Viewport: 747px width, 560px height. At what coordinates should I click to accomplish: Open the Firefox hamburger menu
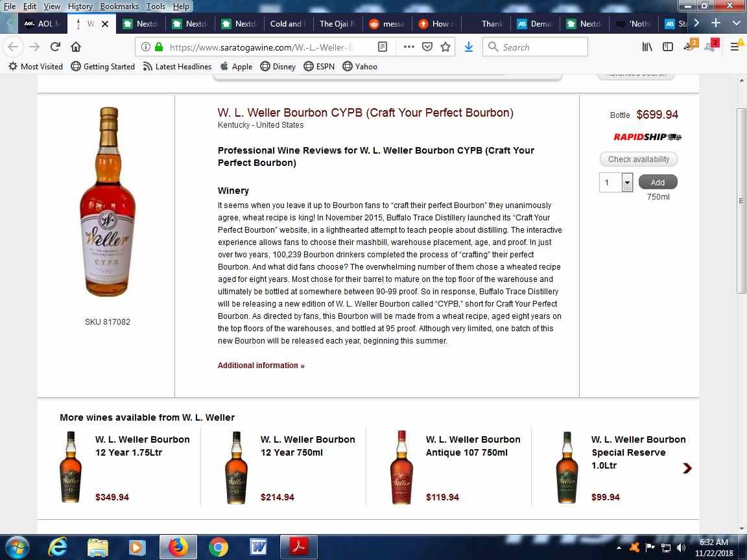pyautogui.click(x=735, y=47)
